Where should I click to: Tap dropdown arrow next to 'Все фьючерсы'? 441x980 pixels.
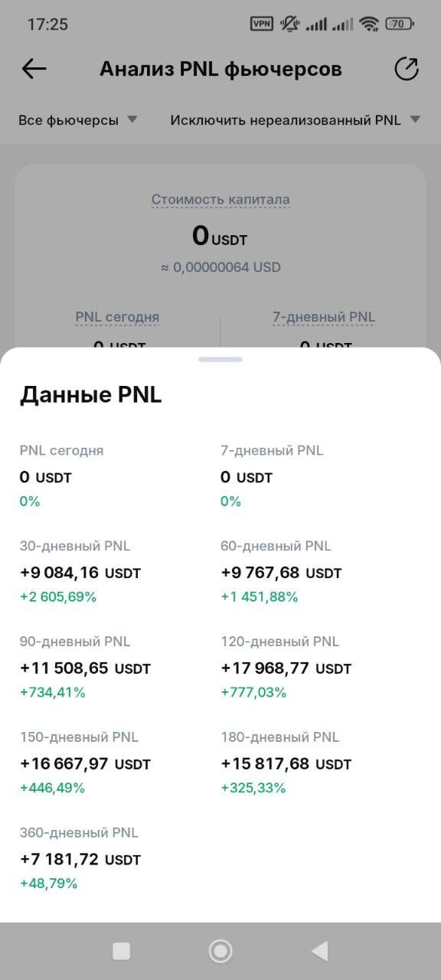tap(132, 119)
